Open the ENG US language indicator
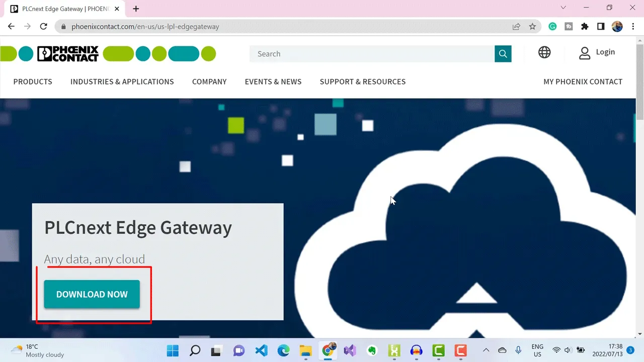 point(537,350)
